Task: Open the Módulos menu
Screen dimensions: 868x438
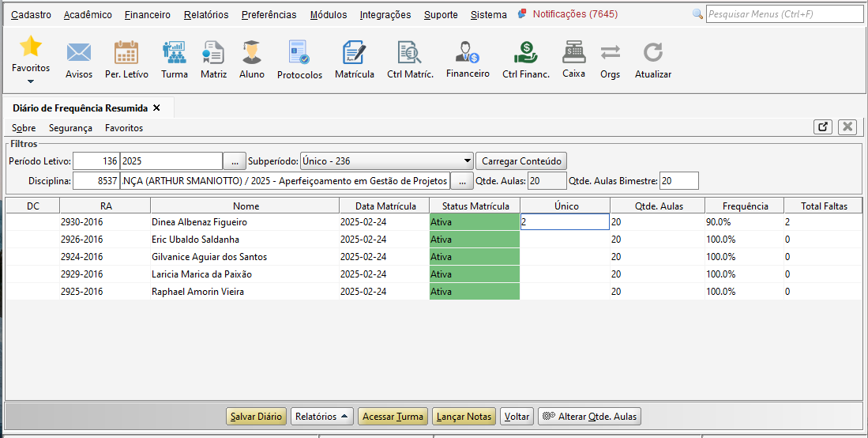Action: (x=329, y=15)
